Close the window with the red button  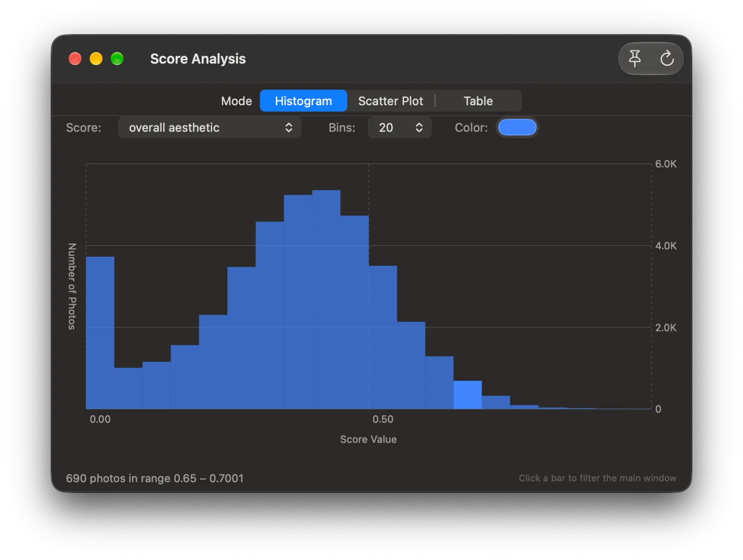click(75, 59)
